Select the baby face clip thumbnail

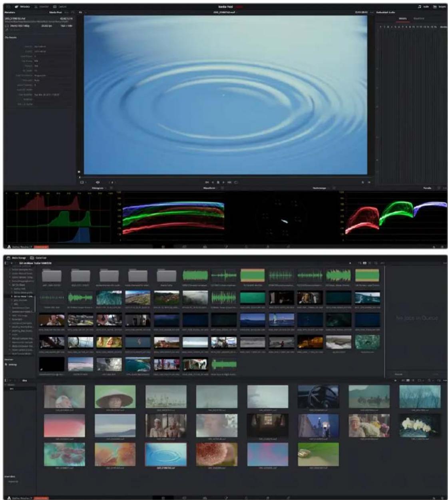[x=64, y=396]
